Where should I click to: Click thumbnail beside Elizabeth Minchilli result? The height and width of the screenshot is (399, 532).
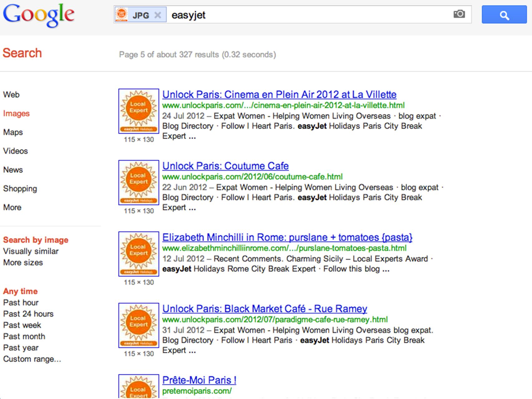click(139, 254)
